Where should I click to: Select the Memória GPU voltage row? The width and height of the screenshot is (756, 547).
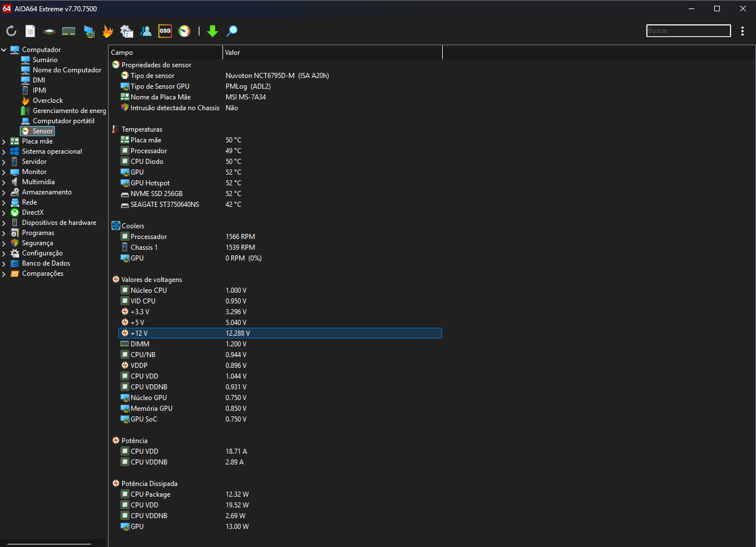(280, 409)
